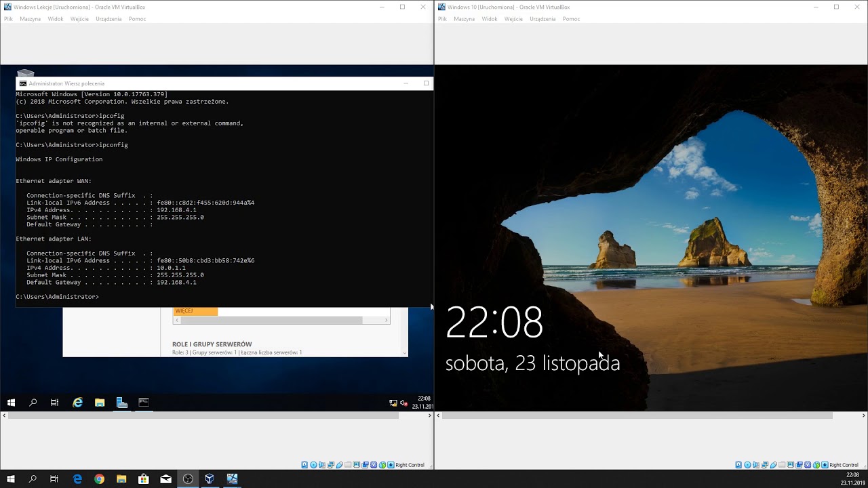Viewport: 868px width, 488px height.
Task: Click USB indicator in Windows 10 status bar
Action: click(x=774, y=465)
